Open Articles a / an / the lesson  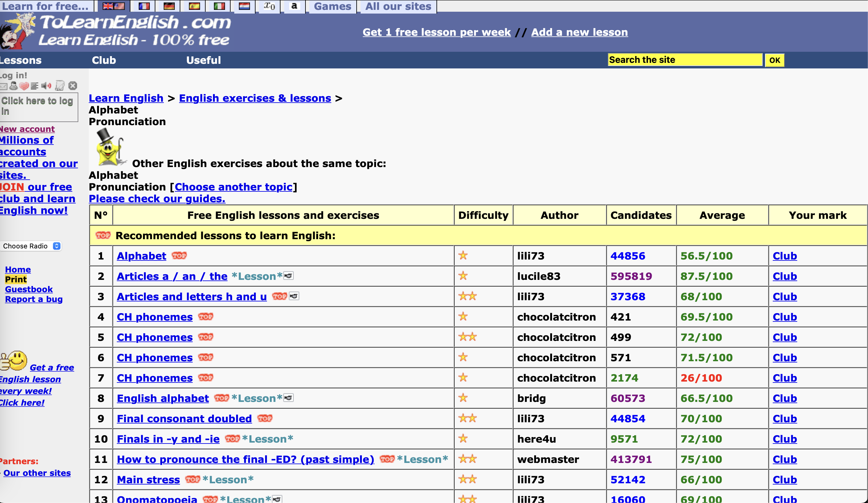(172, 276)
